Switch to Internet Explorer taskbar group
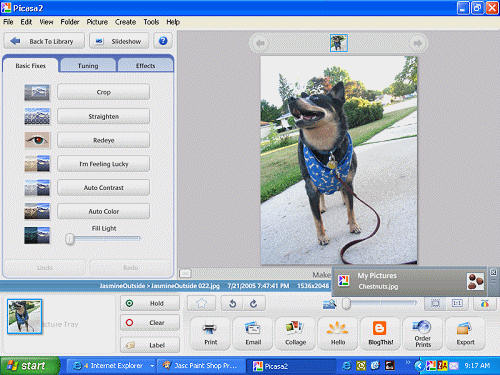Viewport: 500px width, 375px height. [110, 366]
